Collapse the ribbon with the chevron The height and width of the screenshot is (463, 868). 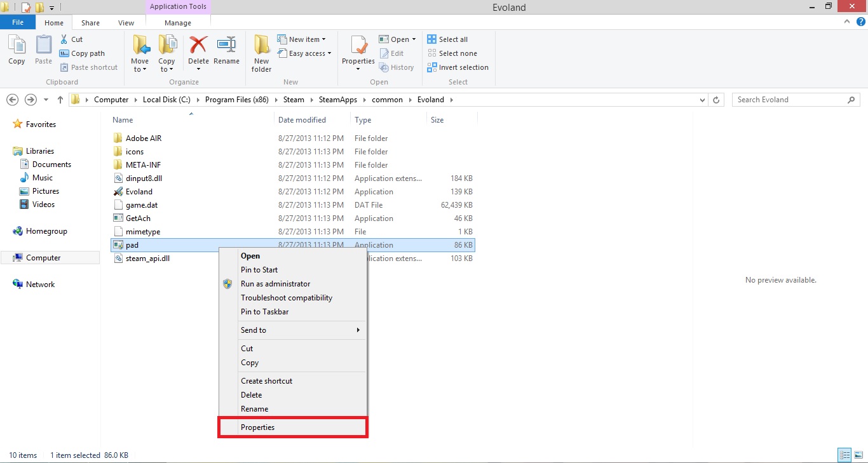click(x=846, y=22)
